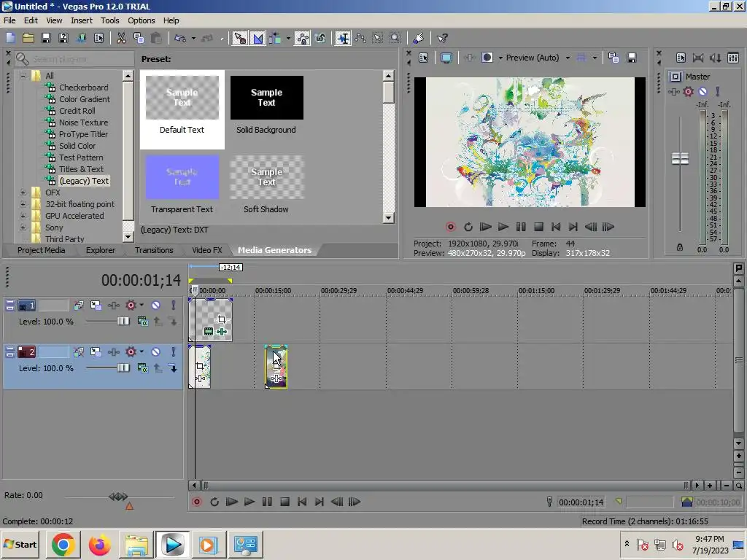Collapse the All folder in the generators tree
This screenshot has height=560, width=747.
point(23,76)
